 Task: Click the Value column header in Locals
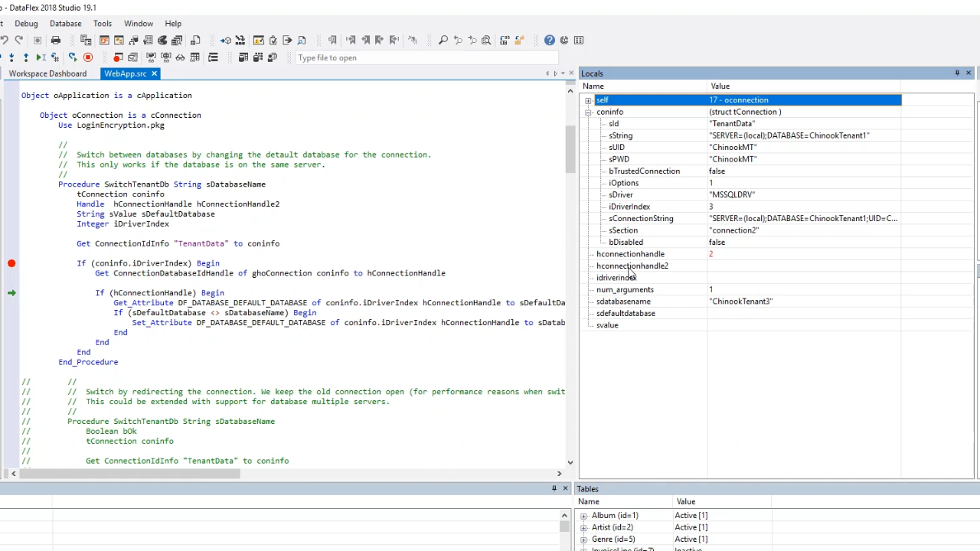coord(720,86)
